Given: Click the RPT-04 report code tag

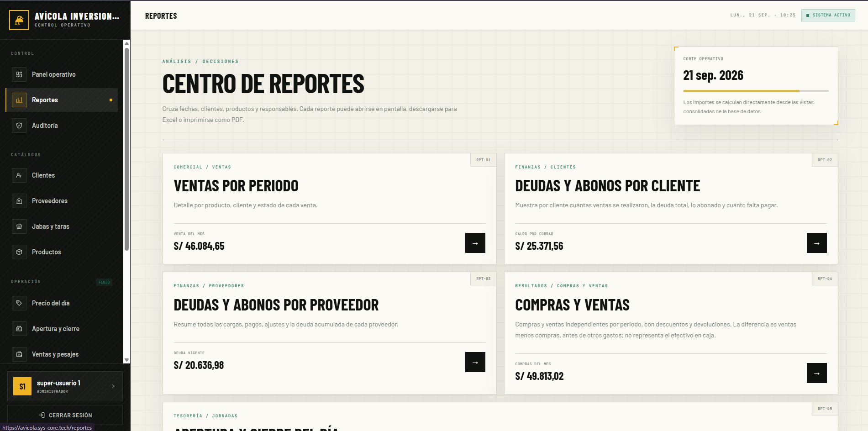Looking at the screenshot, I should (x=825, y=279).
